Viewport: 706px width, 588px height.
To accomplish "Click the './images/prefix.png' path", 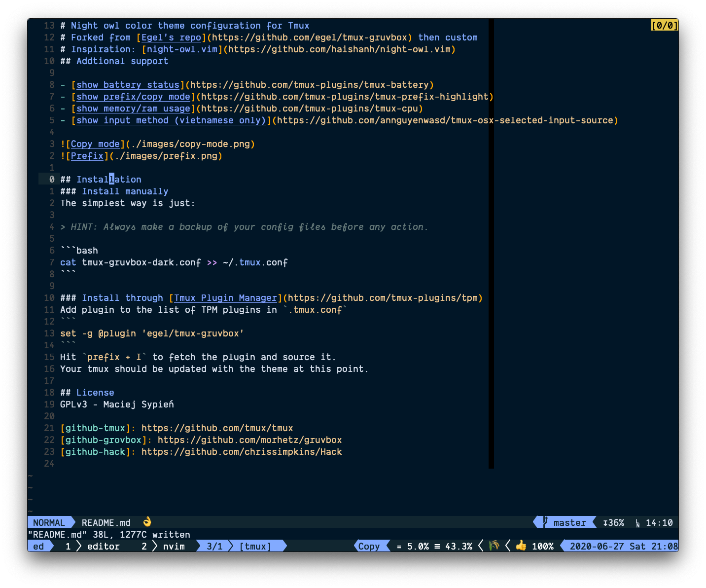I will pos(166,156).
